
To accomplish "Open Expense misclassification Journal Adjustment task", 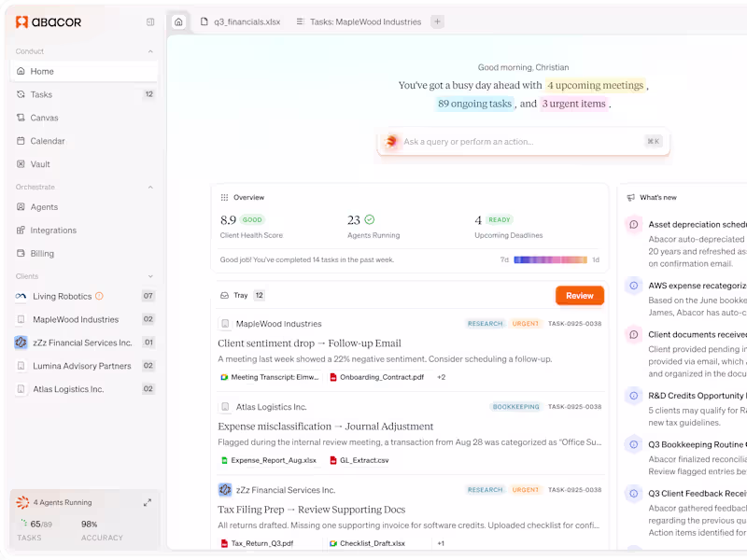I will 326,427.
